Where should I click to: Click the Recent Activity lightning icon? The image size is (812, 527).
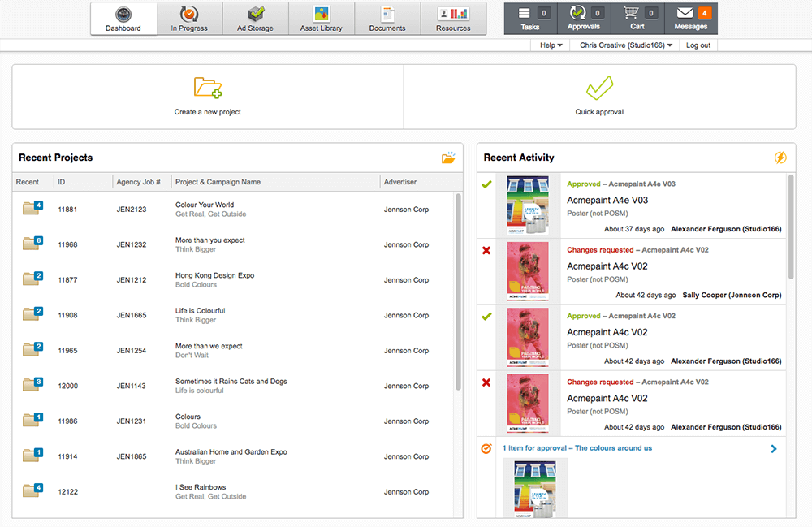point(781,158)
